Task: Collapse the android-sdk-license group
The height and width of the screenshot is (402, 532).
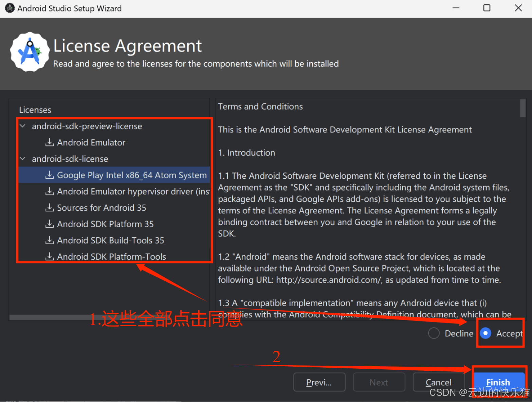Action: 23,159
